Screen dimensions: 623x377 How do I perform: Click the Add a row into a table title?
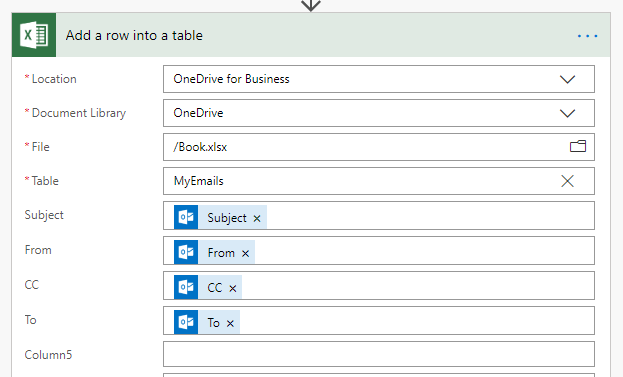(x=134, y=35)
